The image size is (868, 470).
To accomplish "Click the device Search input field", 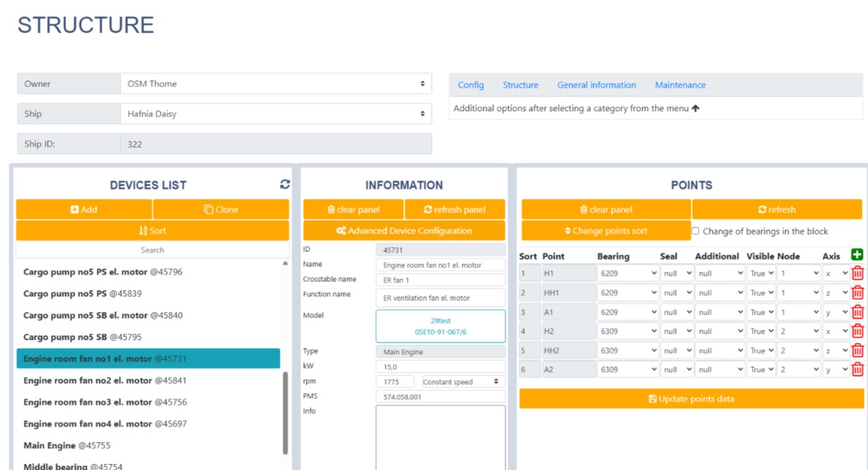I will tap(152, 250).
